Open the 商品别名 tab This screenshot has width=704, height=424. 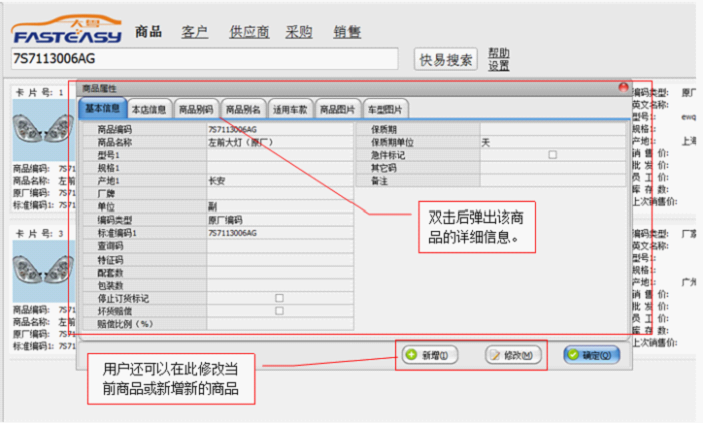tap(243, 109)
